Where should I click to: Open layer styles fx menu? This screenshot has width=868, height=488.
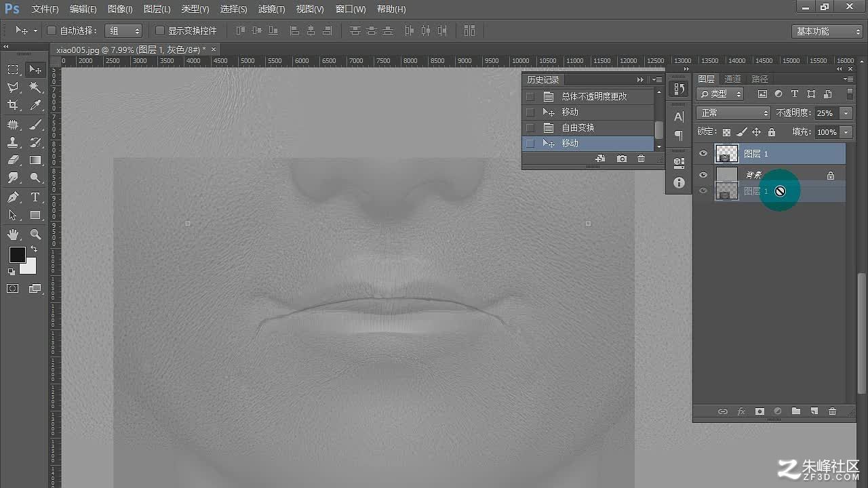(741, 411)
